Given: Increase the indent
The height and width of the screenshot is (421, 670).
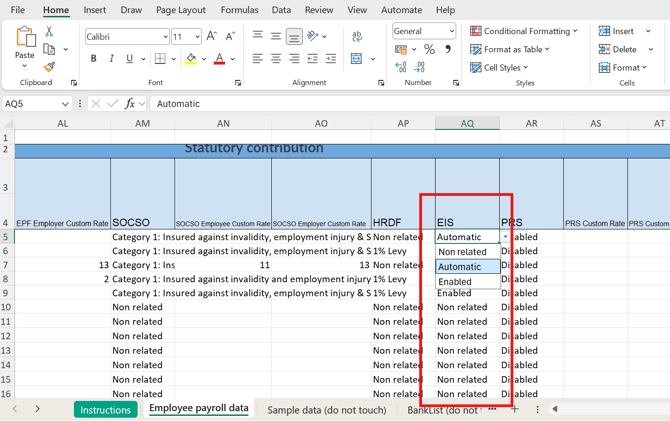Looking at the screenshot, I should coord(331,59).
